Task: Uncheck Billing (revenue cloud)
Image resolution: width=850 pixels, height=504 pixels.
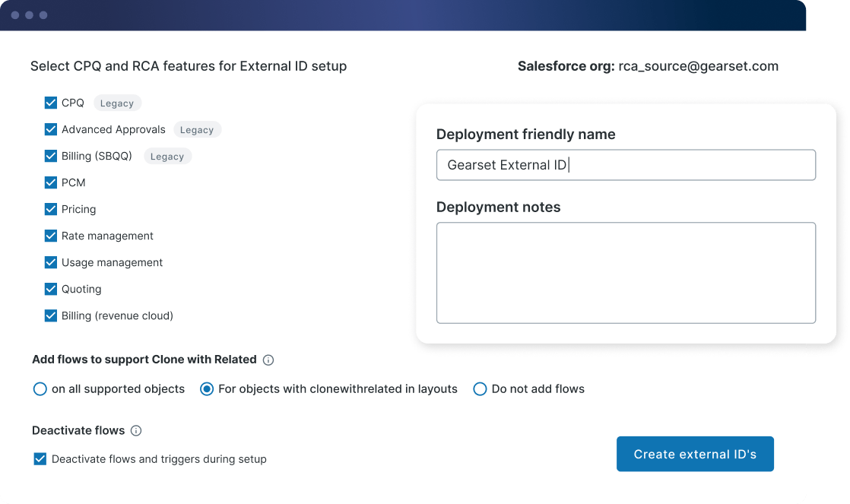Action: coord(49,315)
